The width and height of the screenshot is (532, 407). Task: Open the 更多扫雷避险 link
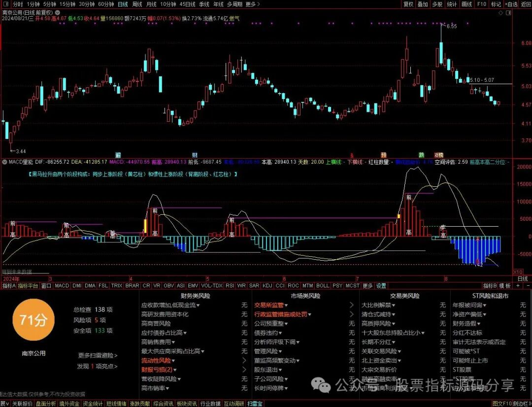click(98, 355)
